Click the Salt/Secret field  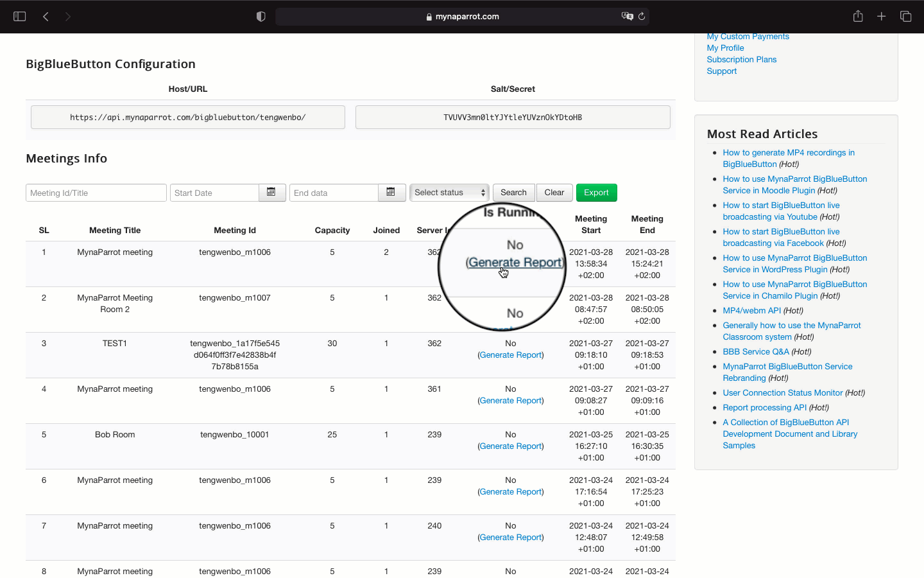[x=513, y=118]
